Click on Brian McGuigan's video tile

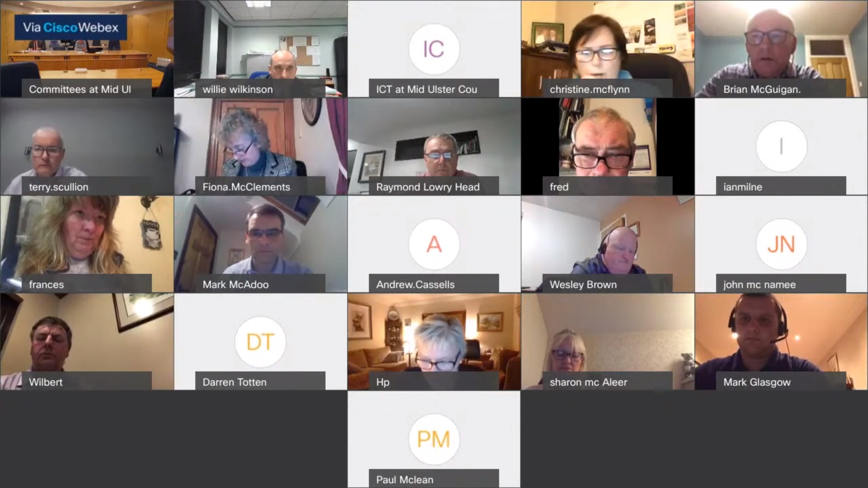tap(781, 49)
